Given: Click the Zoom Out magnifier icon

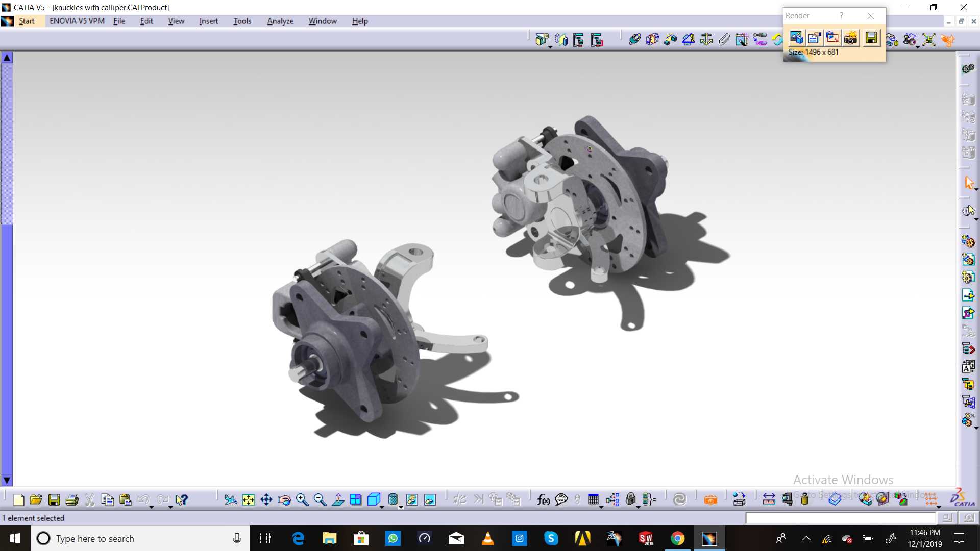Looking at the screenshot, I should [320, 500].
